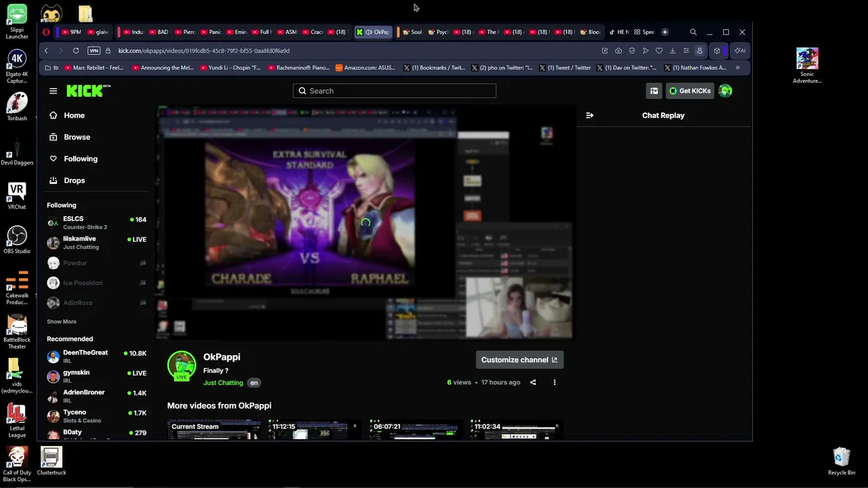
Task: Open the dashboard icon beside Get KICKs
Action: click(654, 91)
